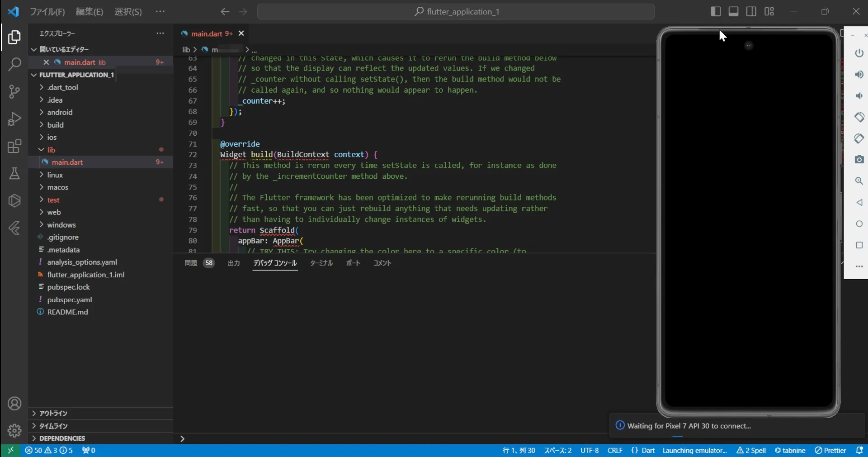The width and height of the screenshot is (868, 457).
Task: Take an emulator screenshot with camera icon
Action: click(859, 159)
